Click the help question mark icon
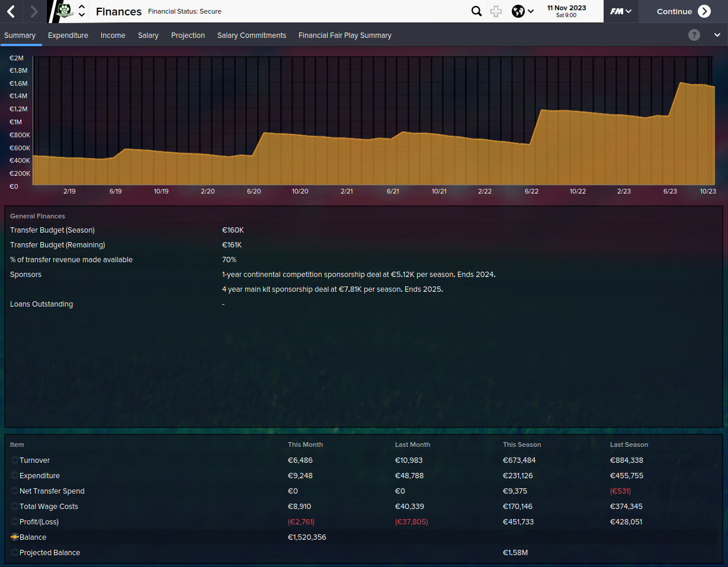Screen dimensions: 728x567 coord(694,35)
